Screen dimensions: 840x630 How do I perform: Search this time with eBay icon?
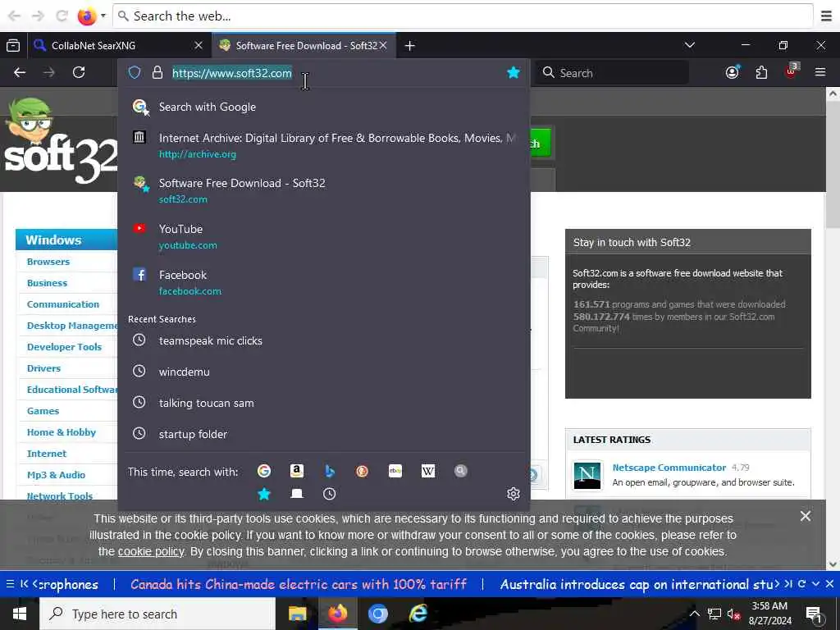click(395, 471)
